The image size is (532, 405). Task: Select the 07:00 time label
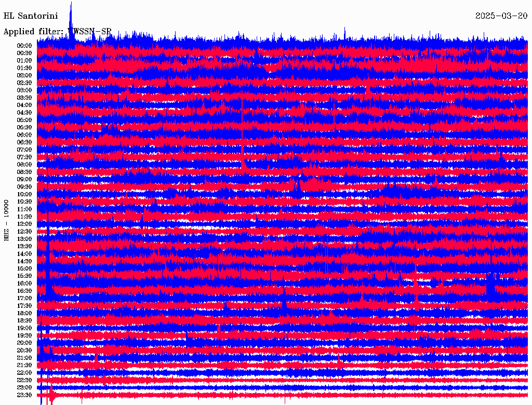point(24,150)
